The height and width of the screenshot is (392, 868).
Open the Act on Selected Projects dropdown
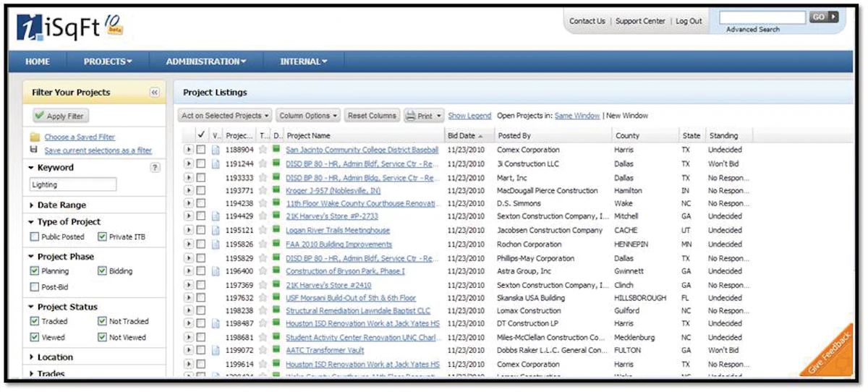pos(225,116)
